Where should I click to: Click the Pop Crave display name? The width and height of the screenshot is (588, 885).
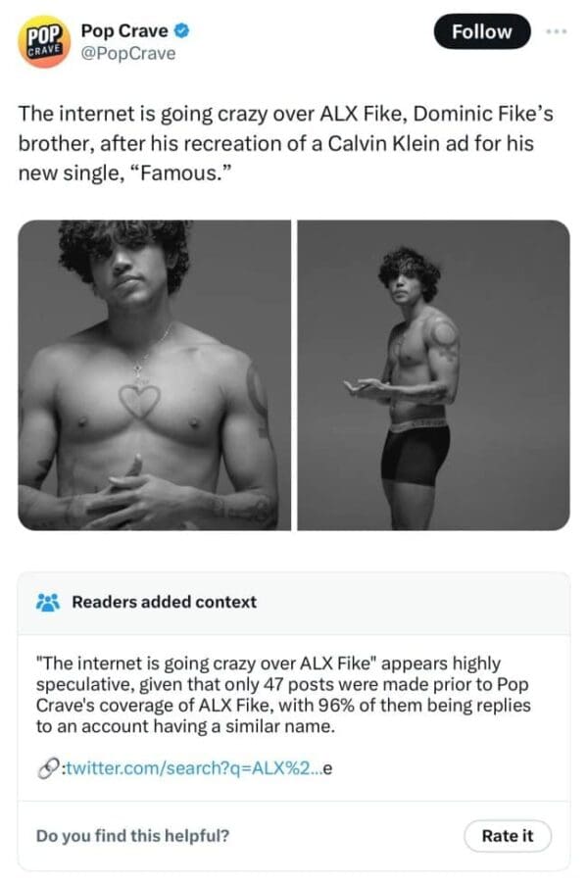125,31
